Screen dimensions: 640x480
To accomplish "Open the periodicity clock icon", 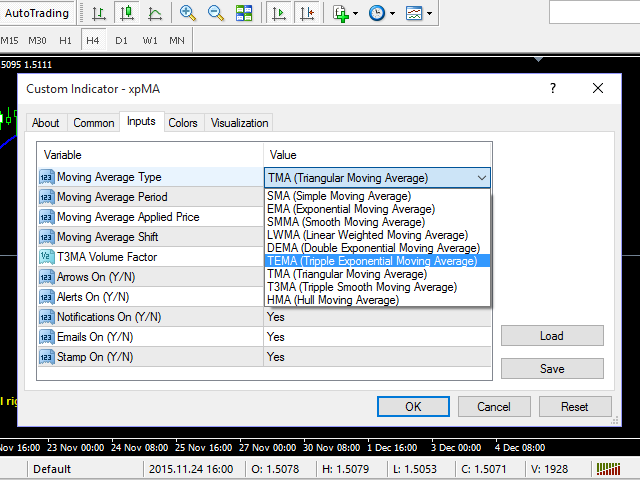I will (x=377, y=13).
